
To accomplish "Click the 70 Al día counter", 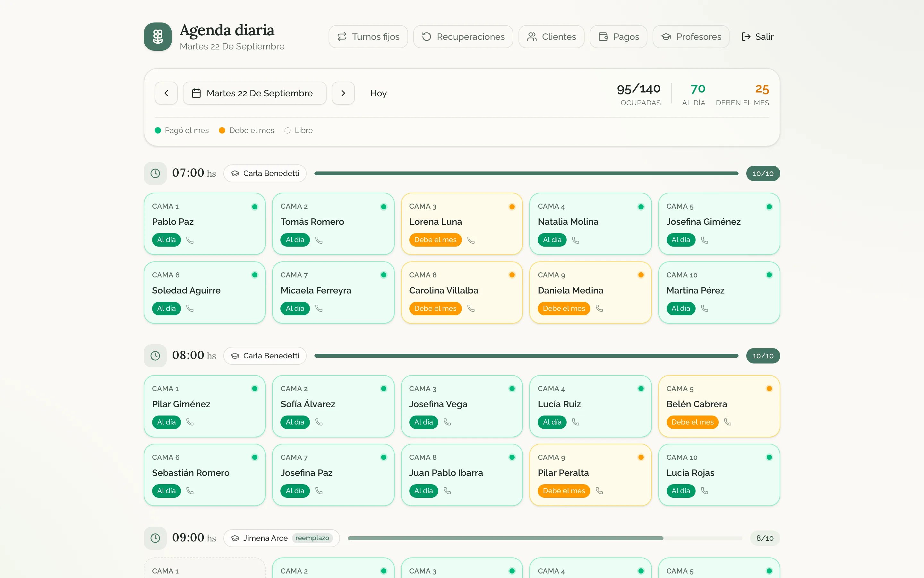I will click(x=694, y=95).
